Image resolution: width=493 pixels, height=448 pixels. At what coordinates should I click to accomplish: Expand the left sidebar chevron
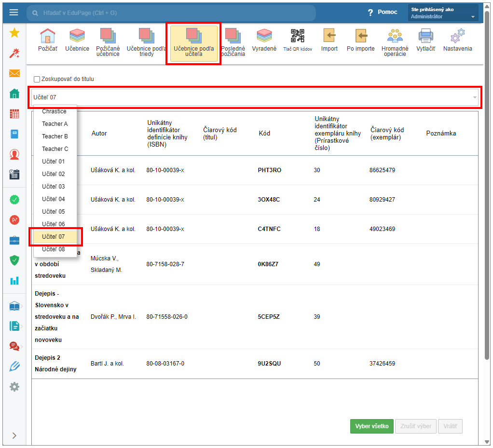(14, 435)
